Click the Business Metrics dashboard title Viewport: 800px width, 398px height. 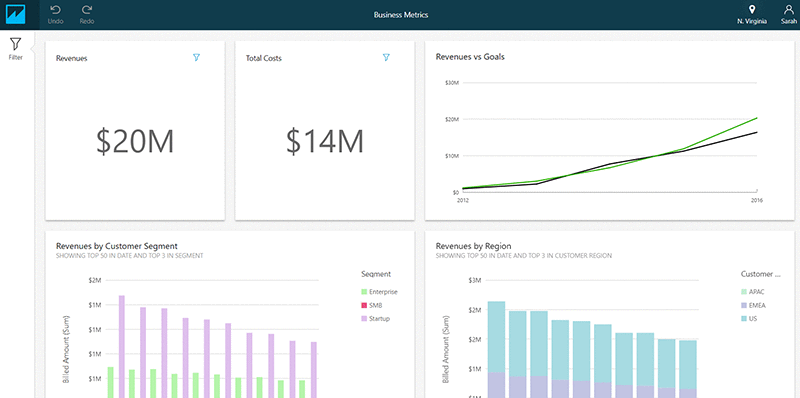click(401, 15)
